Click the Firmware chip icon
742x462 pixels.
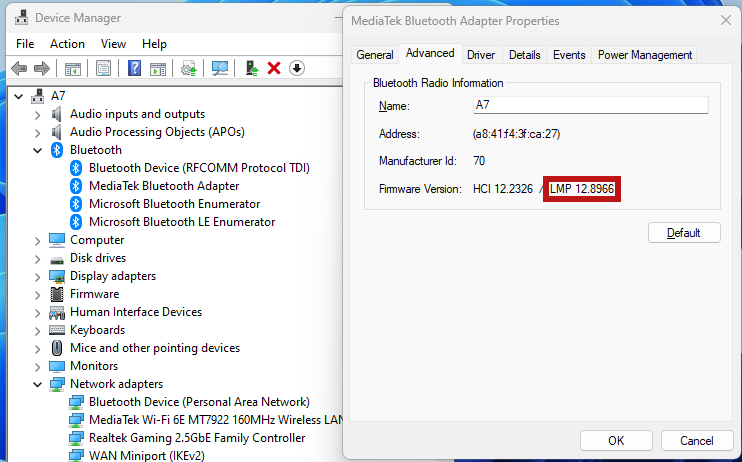57,294
